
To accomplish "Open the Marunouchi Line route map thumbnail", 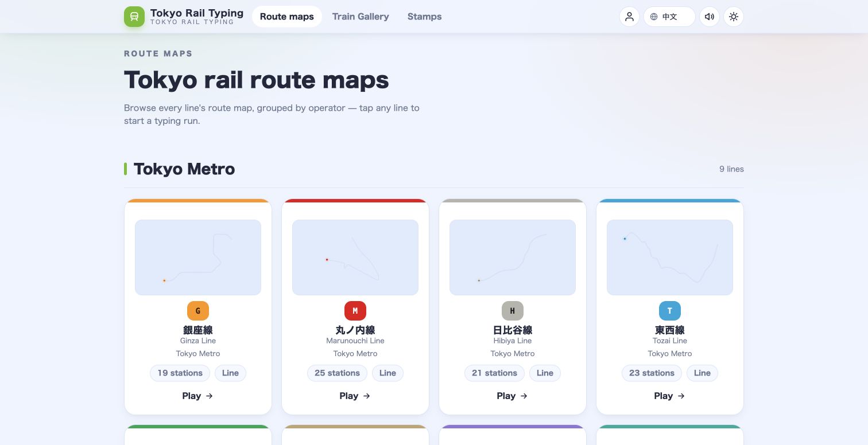I will (x=355, y=257).
